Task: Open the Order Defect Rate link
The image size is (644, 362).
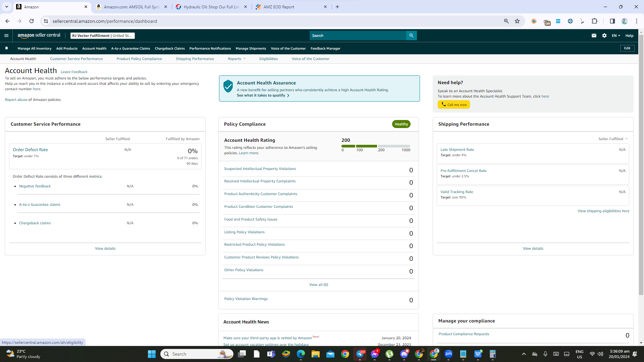Action: [x=30, y=150]
